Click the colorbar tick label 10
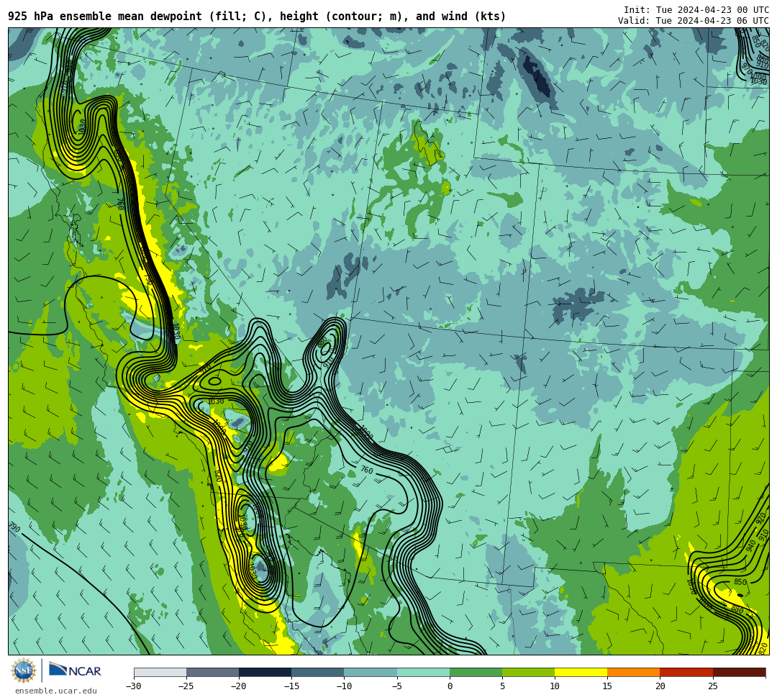777x700 pixels. point(555,686)
